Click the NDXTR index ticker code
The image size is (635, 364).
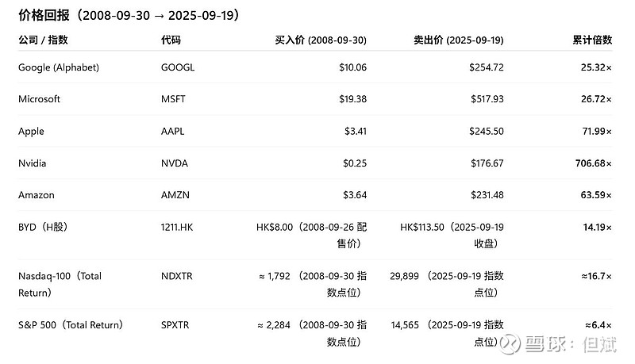176,276
